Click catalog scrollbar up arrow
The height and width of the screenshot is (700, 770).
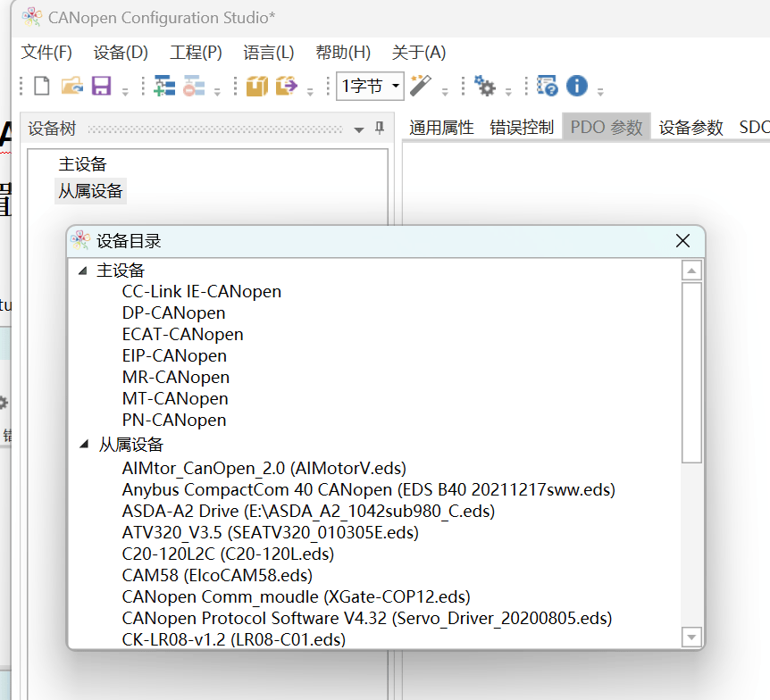coord(691,271)
